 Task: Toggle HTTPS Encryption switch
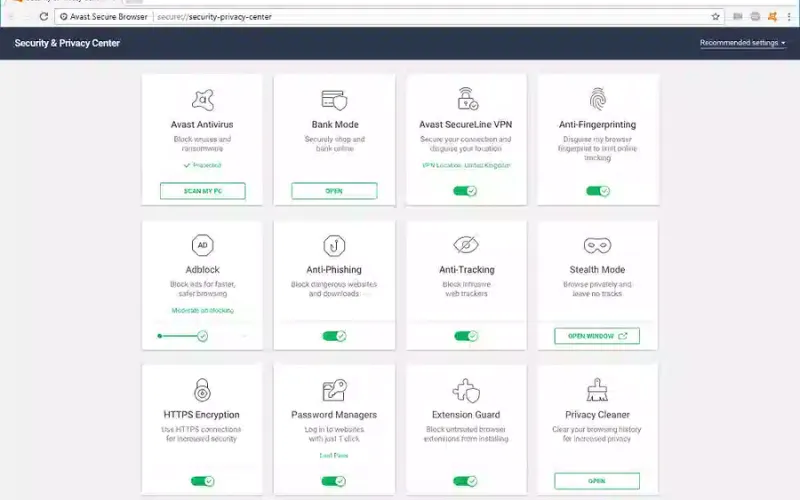tap(203, 481)
